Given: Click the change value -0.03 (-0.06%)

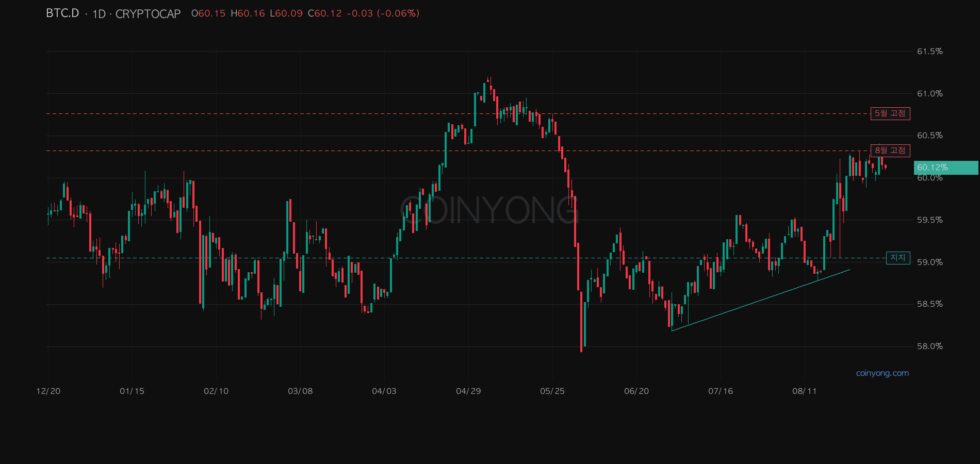Looking at the screenshot, I should 383,13.
